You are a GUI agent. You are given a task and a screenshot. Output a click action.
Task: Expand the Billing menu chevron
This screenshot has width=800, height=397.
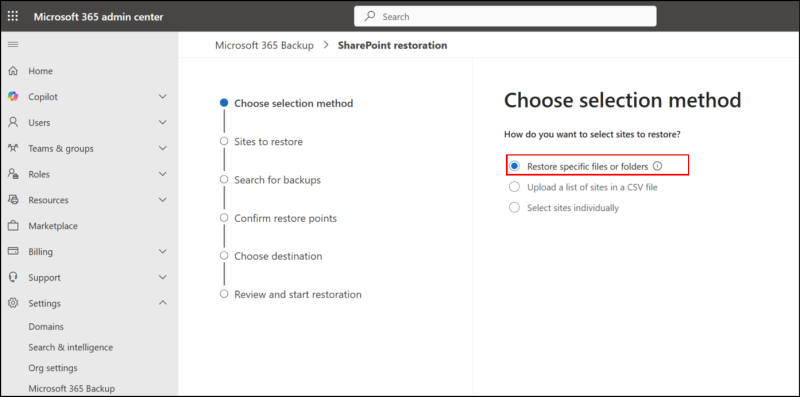coord(163,252)
